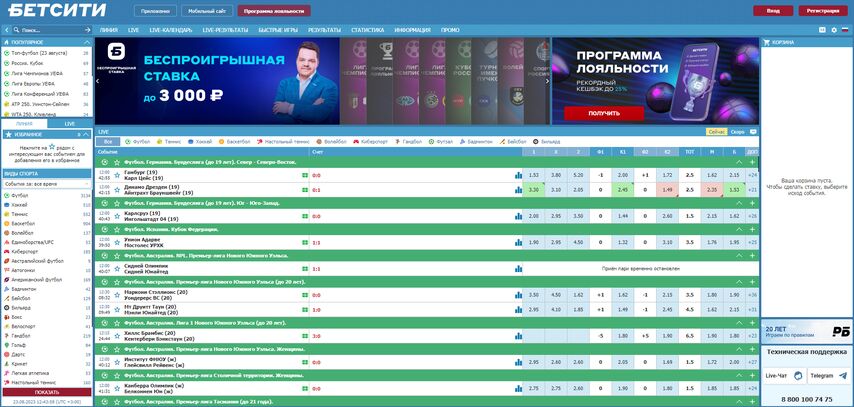The image size is (854, 407).
Task: Open the Программа лояльности header button
Action: (x=274, y=10)
